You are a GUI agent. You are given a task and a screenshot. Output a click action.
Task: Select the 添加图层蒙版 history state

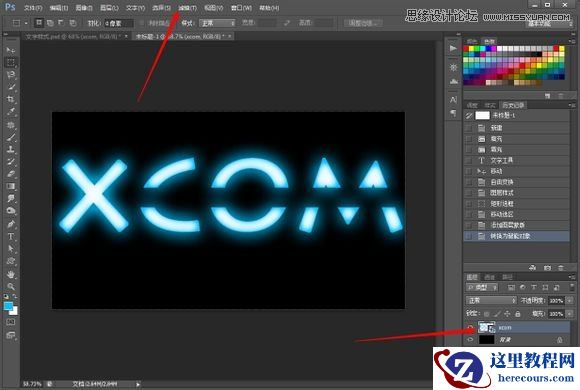tap(517, 225)
